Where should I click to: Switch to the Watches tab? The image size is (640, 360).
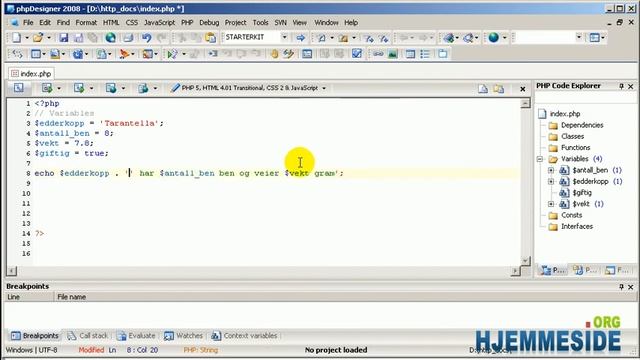[x=183, y=336]
